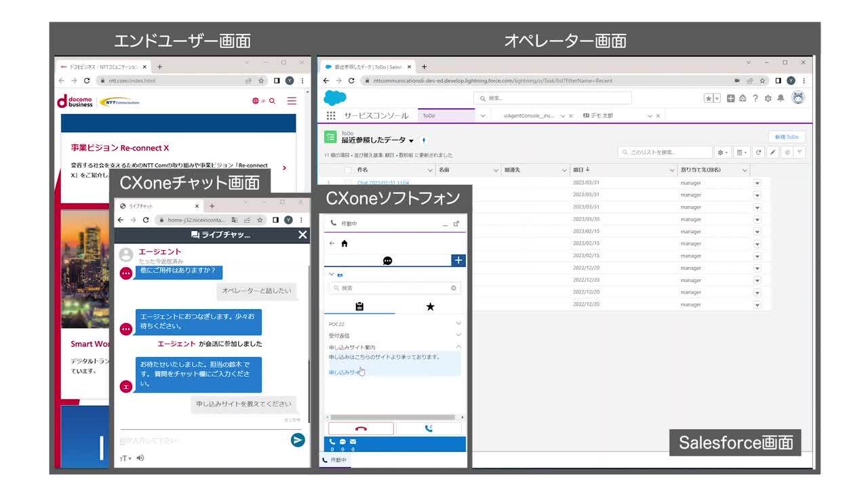Reload the ntt.com browser page
Viewport: 868px width, 488px height.
click(87, 81)
